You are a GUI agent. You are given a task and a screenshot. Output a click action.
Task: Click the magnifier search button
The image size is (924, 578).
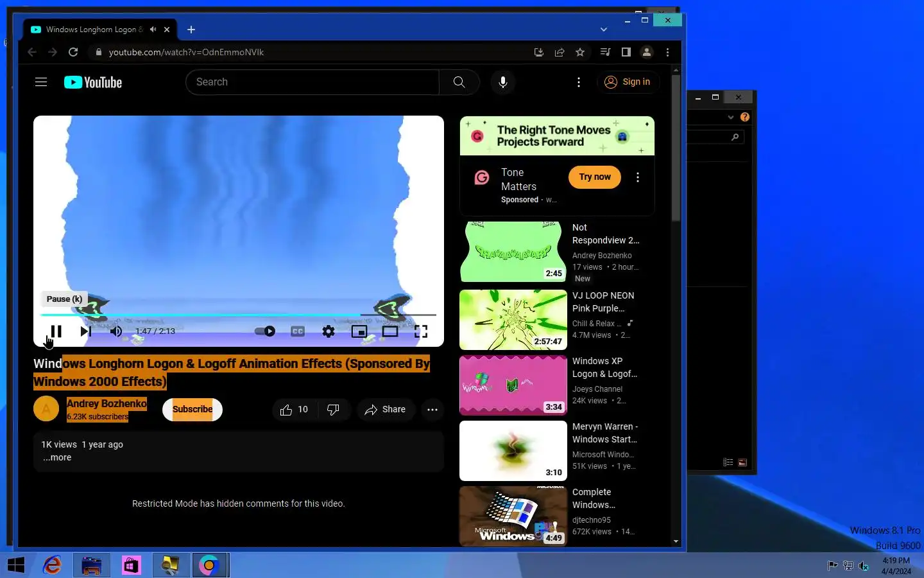459,82
